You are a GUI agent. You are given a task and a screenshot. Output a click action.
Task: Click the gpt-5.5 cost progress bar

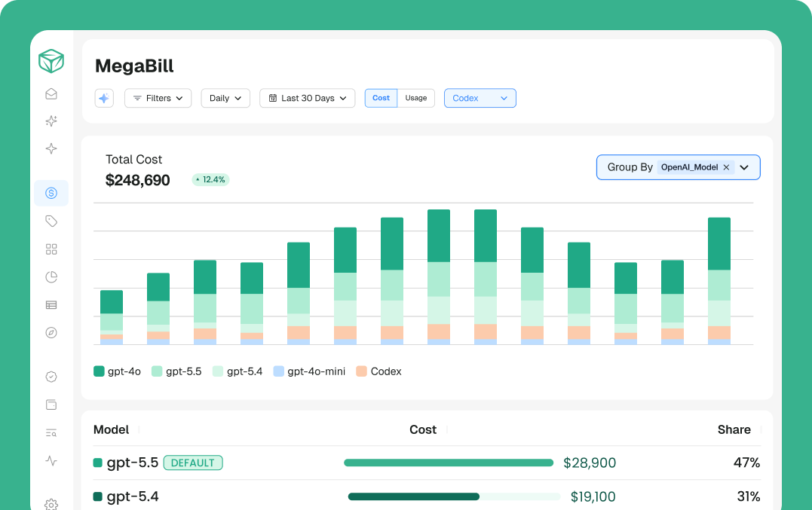(449, 463)
